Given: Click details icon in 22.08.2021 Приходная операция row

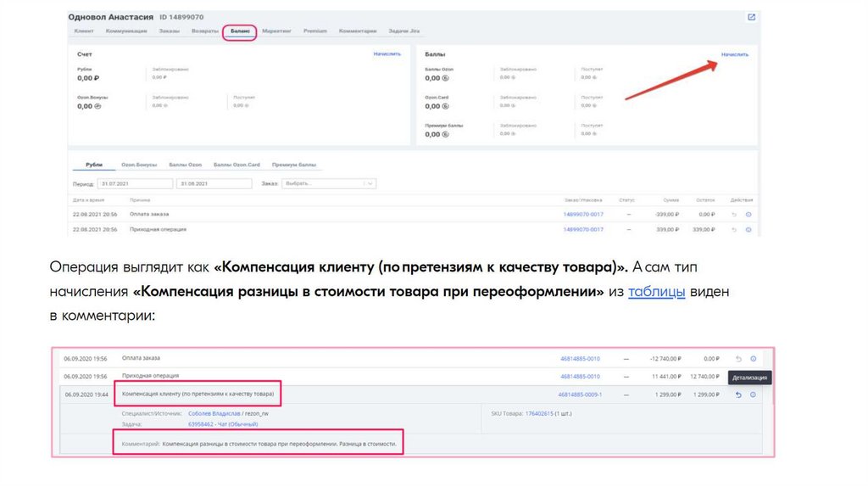Looking at the screenshot, I should click(x=748, y=229).
